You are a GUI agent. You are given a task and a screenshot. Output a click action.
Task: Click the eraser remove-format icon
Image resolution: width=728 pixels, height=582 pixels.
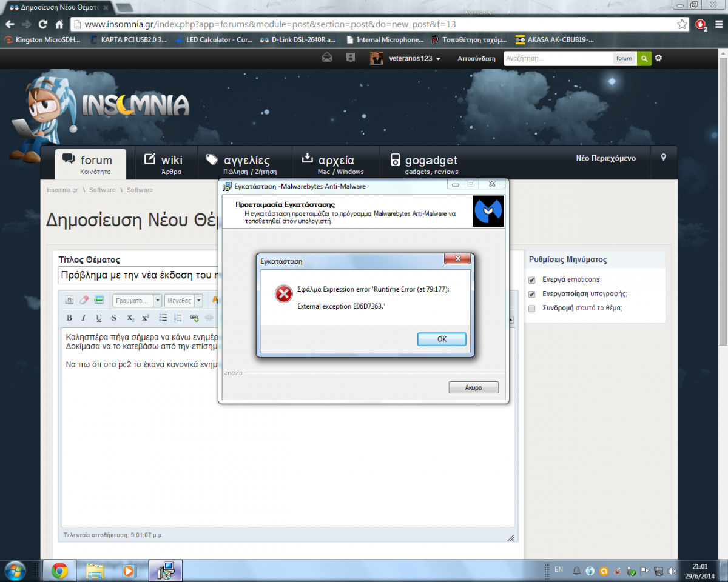(84, 300)
